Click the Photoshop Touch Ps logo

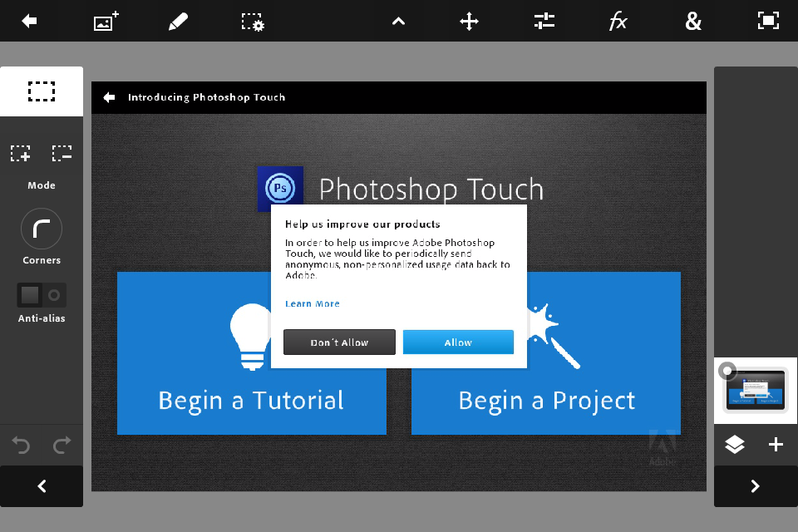coord(280,188)
